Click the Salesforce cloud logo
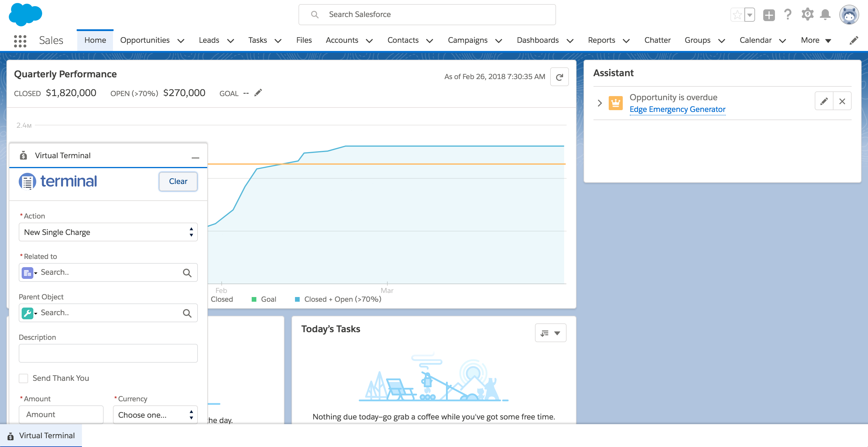The width and height of the screenshot is (868, 447). [25, 15]
